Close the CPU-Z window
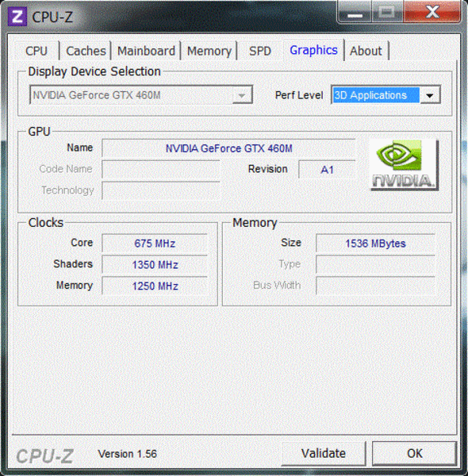This screenshot has width=468, height=476. (x=432, y=12)
